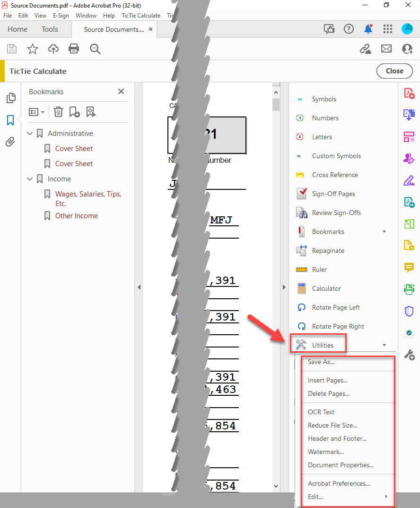Screen dimensions: 420x508
Task: Open the Protect shield tool in the right rail
Action: (409, 312)
